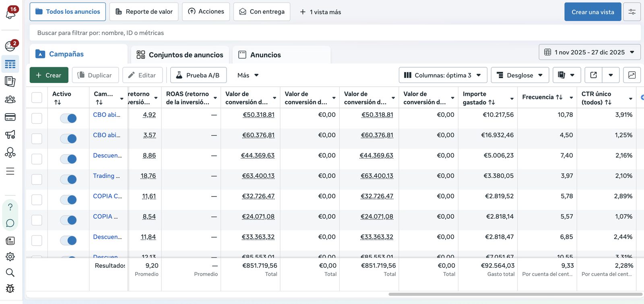Open the Desglose dropdown

520,75
